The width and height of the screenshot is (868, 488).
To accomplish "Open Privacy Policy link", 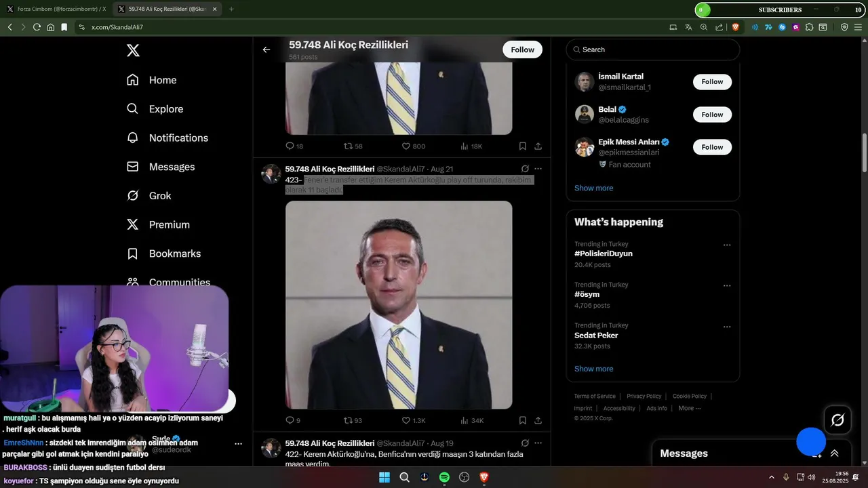I will coord(644,396).
